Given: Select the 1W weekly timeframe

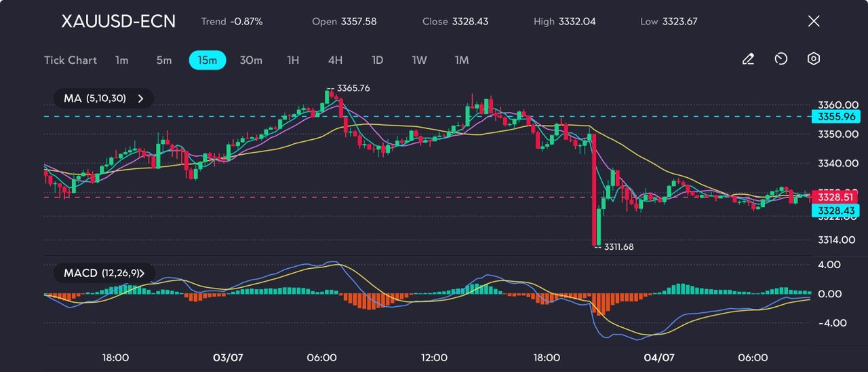Looking at the screenshot, I should click(x=420, y=60).
